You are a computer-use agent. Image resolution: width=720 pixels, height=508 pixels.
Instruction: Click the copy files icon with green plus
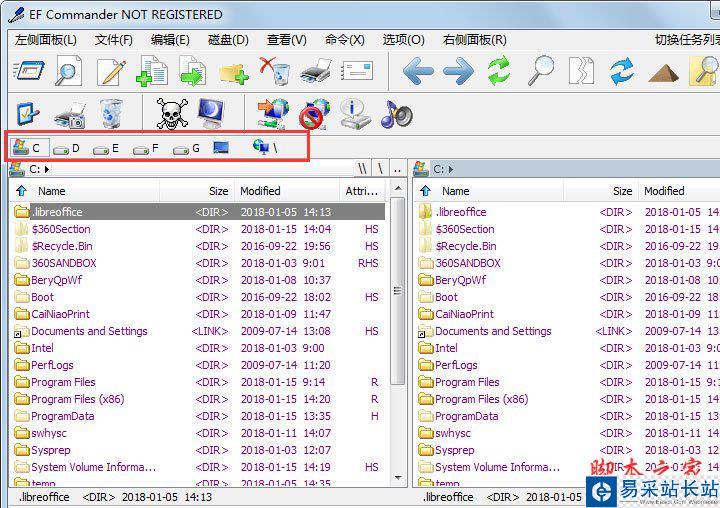pyautogui.click(x=152, y=71)
